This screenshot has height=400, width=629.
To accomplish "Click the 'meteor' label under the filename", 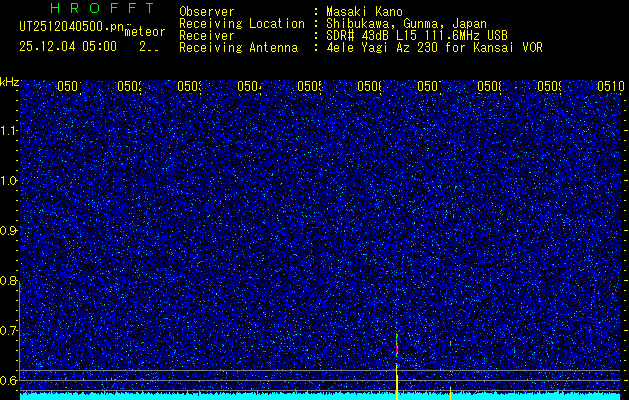I will [145, 32].
